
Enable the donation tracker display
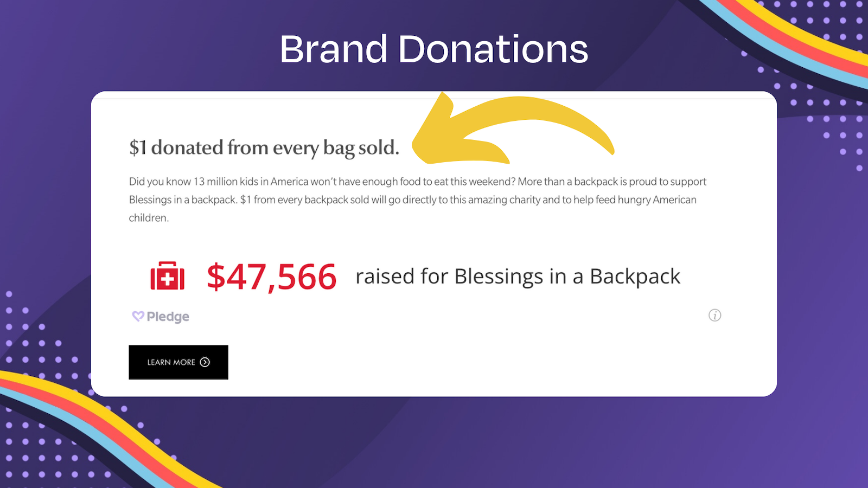point(271,276)
